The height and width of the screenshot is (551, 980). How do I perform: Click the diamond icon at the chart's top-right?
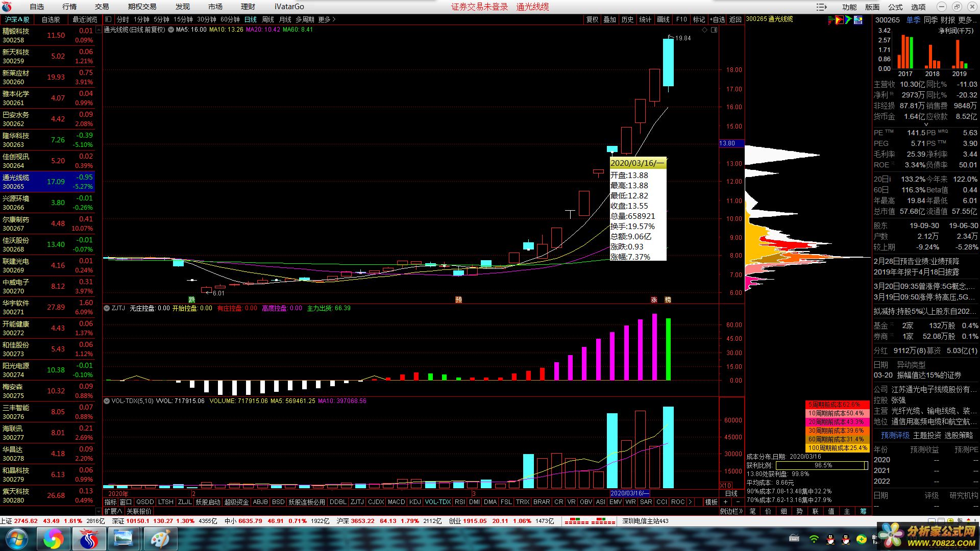704,30
